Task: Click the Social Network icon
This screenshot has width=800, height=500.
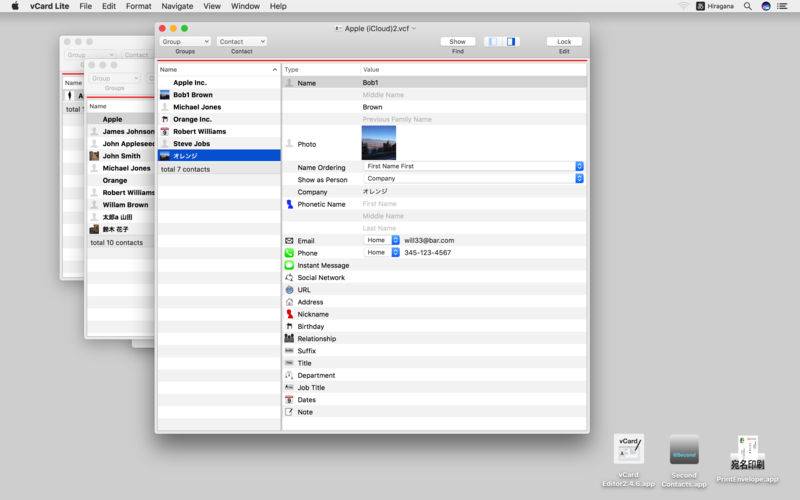Action: (x=289, y=278)
